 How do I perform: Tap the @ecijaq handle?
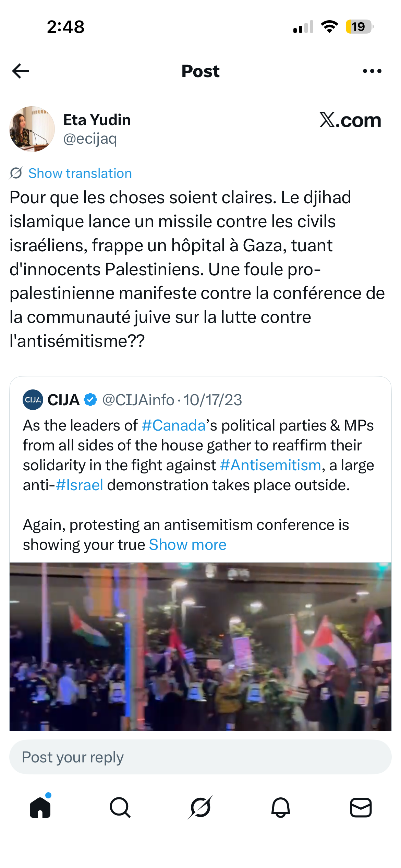[x=90, y=138]
